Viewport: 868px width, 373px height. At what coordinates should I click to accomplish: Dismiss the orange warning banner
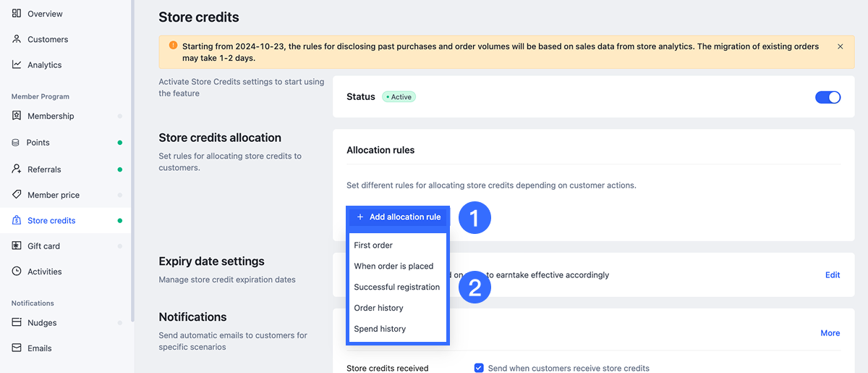pyautogui.click(x=840, y=46)
